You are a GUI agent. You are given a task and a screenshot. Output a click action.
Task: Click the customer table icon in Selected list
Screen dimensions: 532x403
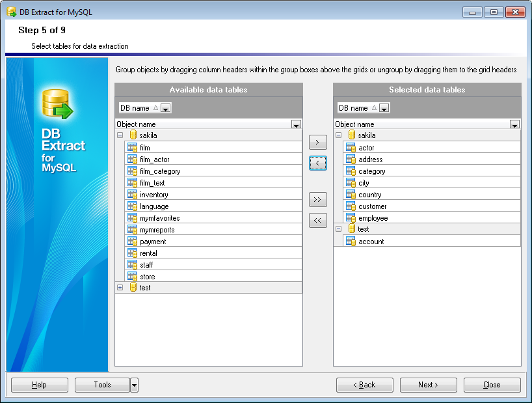[x=351, y=206]
